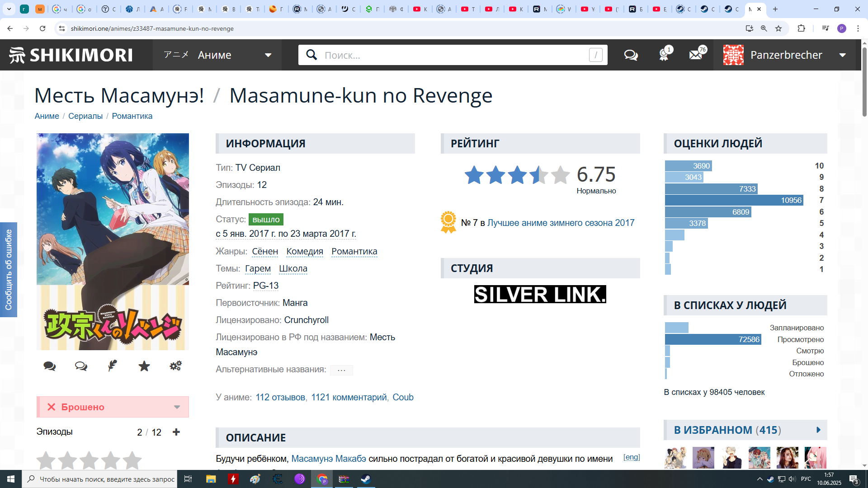Image resolution: width=868 pixels, height=488 pixels.
Task: Click score 7 bar with 10956 votes
Action: tap(734, 200)
